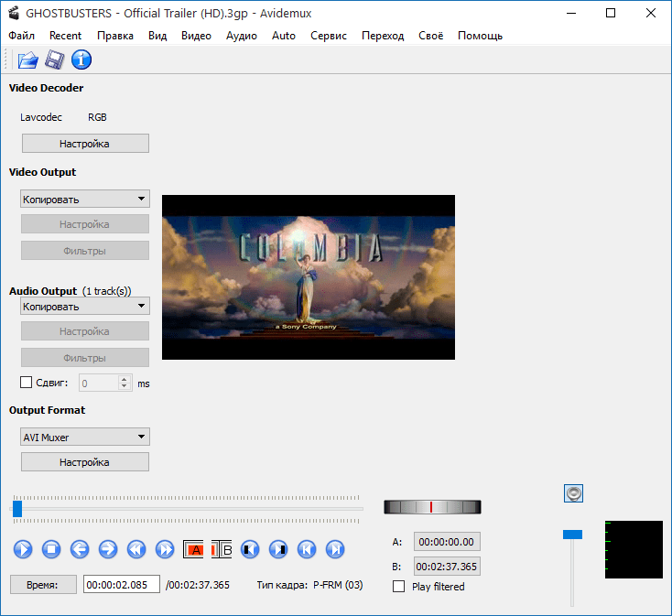Expand the AVI Muxer output format dropdown

[x=85, y=437]
